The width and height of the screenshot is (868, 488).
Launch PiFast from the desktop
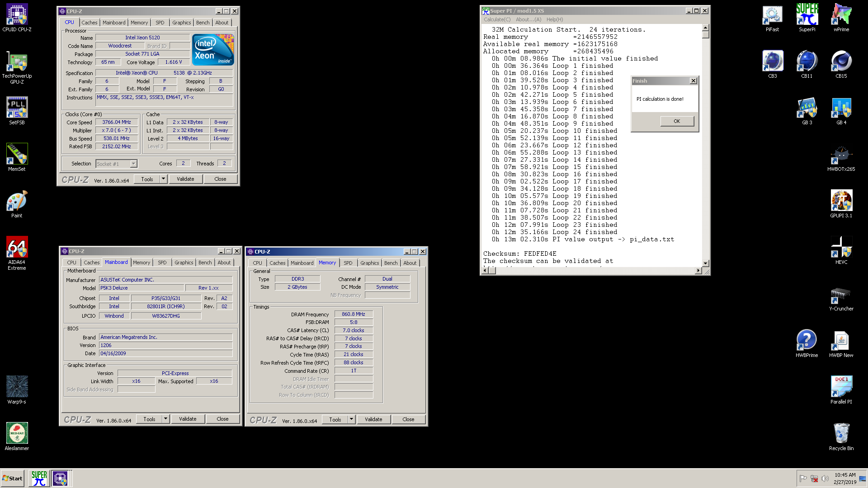click(772, 18)
